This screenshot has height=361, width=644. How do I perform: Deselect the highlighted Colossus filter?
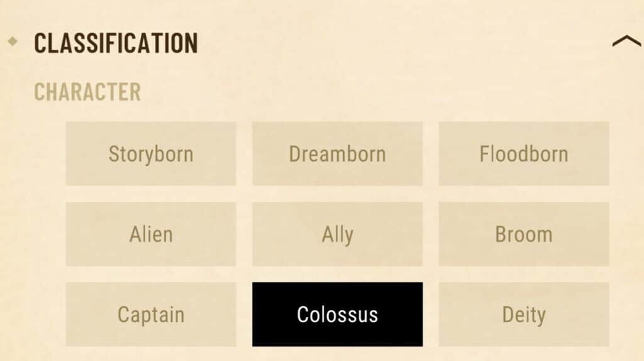(x=337, y=314)
